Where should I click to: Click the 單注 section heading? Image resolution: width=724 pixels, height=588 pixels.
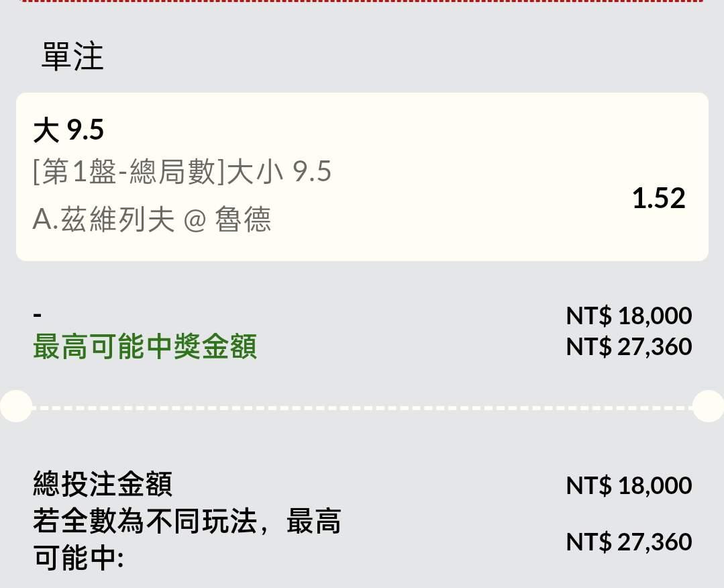coord(72,56)
